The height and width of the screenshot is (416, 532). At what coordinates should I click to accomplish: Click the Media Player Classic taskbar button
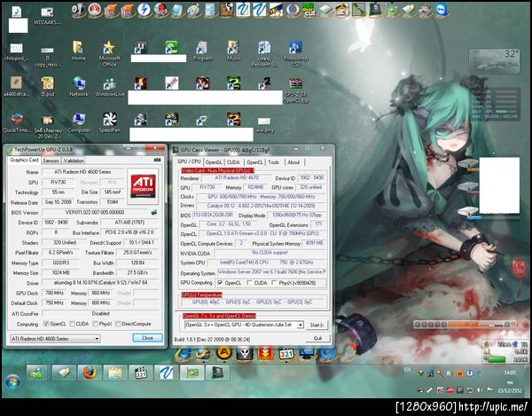pos(141,373)
